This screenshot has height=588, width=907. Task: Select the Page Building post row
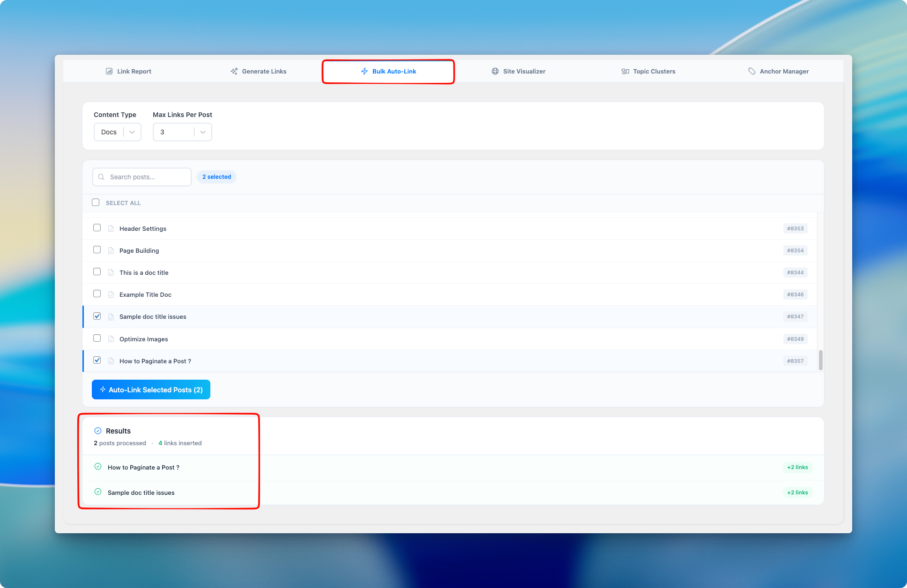(x=139, y=250)
